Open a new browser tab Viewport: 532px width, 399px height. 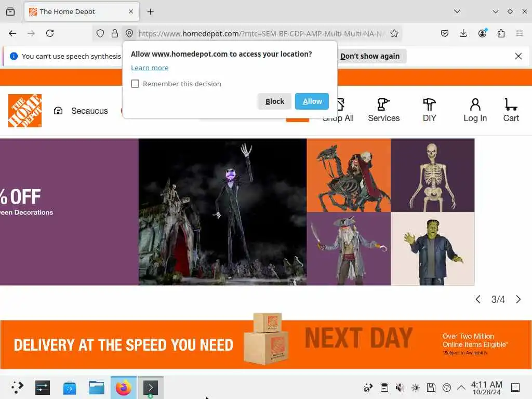(150, 11)
